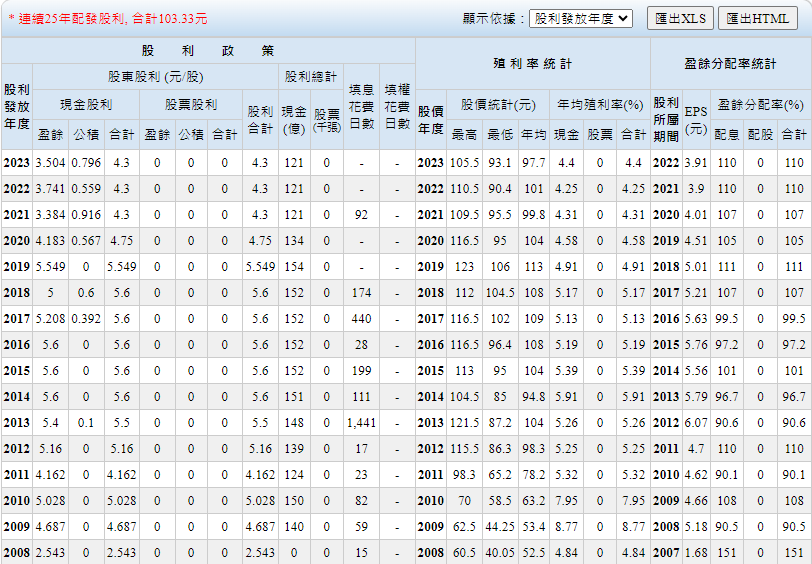Click the red 連續25年配發股利 summary text
The width and height of the screenshot is (812, 564).
click(108, 18)
